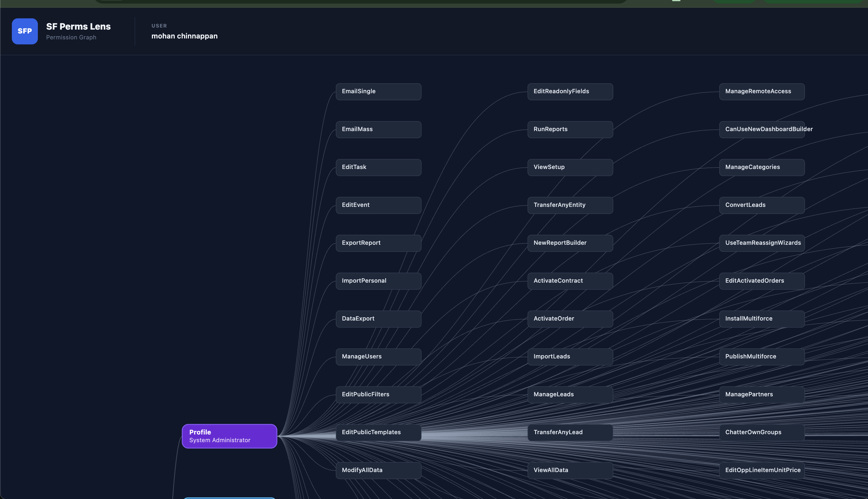Select the ImportPersonal permission node
The width and height of the screenshot is (868, 499).
pyautogui.click(x=378, y=281)
